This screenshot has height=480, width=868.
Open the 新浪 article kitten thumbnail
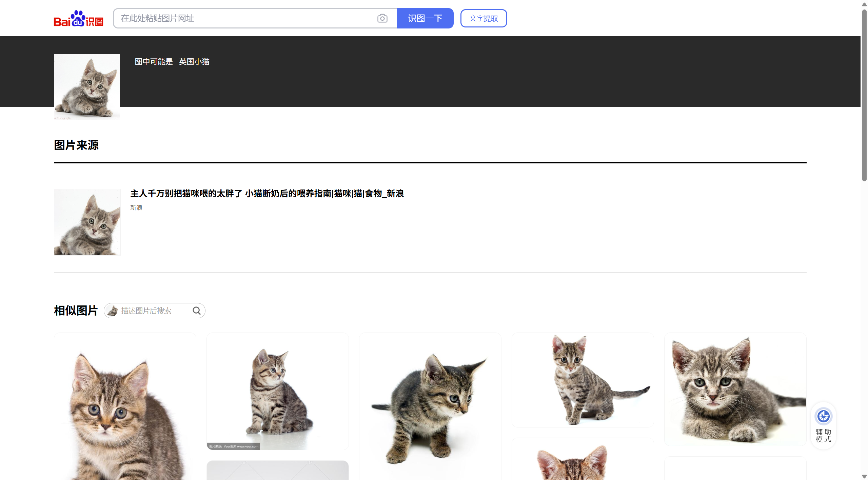coord(87,222)
